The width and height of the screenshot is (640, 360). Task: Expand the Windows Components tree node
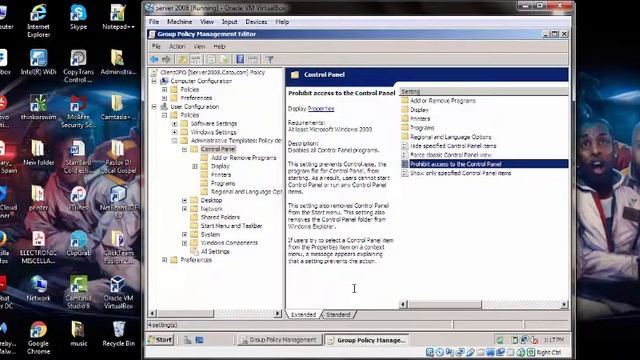pyautogui.click(x=185, y=243)
